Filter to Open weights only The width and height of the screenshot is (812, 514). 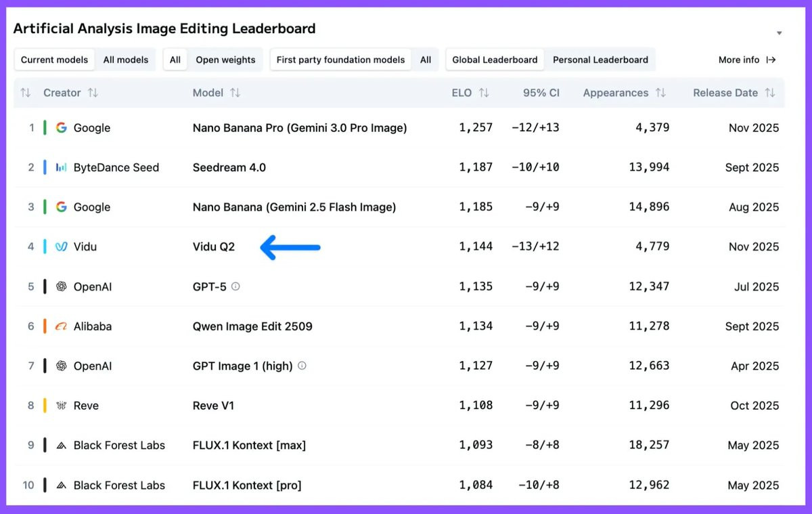click(225, 60)
